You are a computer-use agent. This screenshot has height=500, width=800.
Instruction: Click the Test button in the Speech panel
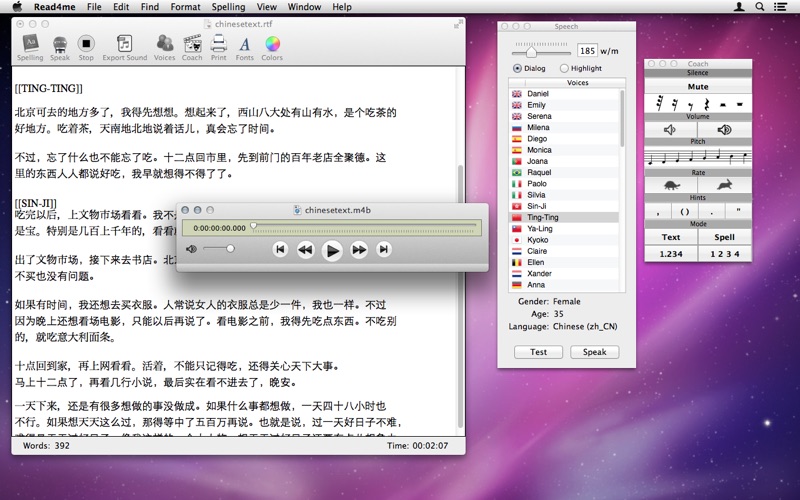pos(538,352)
